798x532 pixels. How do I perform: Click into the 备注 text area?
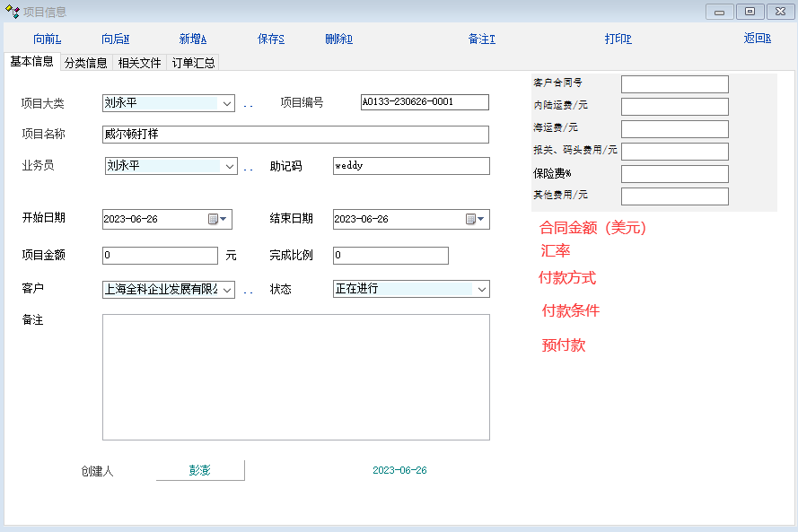point(296,377)
